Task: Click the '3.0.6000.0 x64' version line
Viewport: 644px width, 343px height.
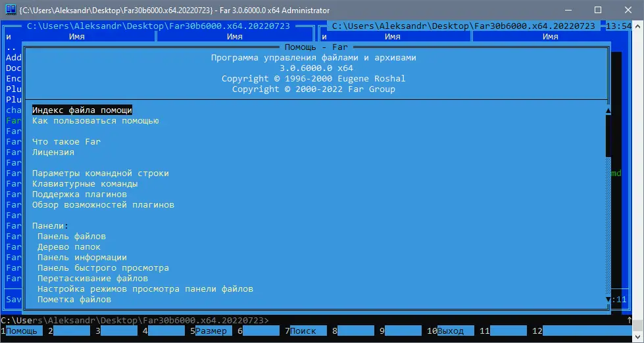Action: tap(316, 68)
